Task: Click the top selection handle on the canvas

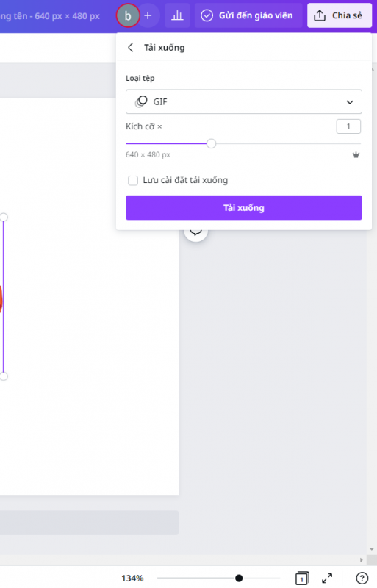Action: 4,217
